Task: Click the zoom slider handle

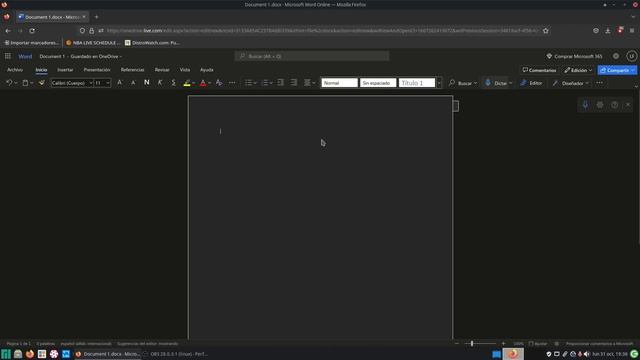Action: pos(472,344)
